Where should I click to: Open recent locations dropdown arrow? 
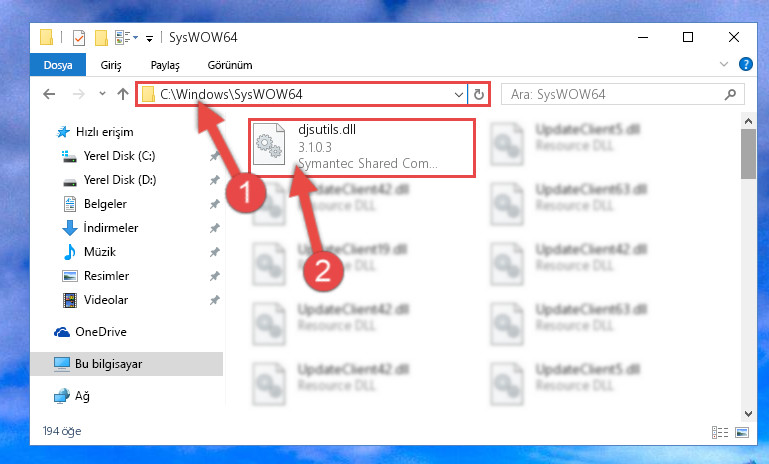pyautogui.click(x=102, y=93)
